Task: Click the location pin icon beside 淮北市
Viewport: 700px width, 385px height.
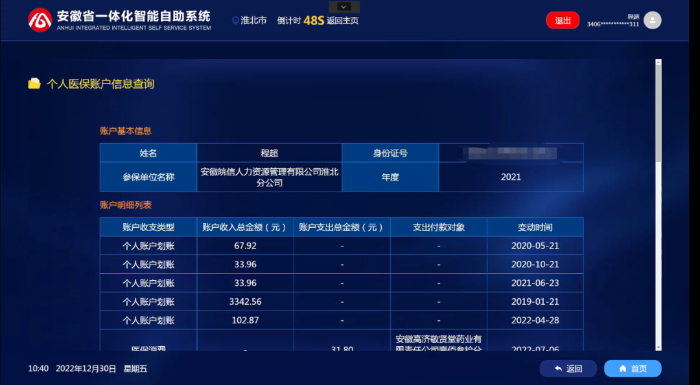Action: [x=235, y=21]
